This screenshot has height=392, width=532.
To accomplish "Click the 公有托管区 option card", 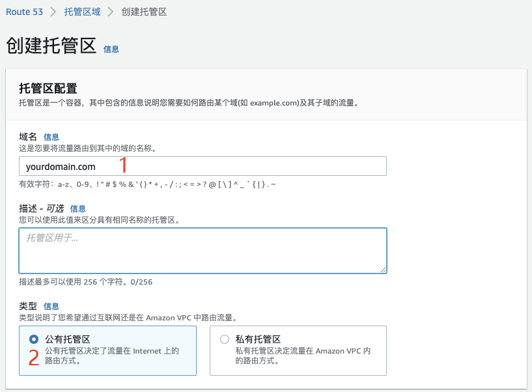I will [x=107, y=350].
